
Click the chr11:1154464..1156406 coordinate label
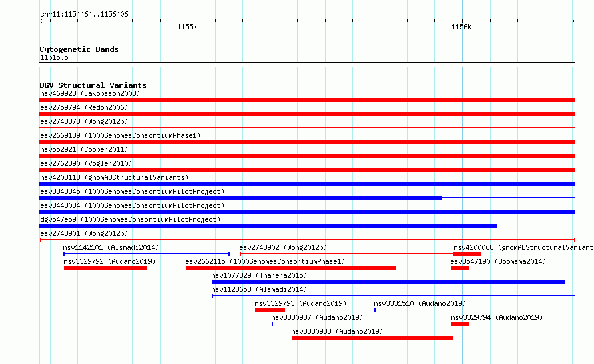(x=84, y=14)
